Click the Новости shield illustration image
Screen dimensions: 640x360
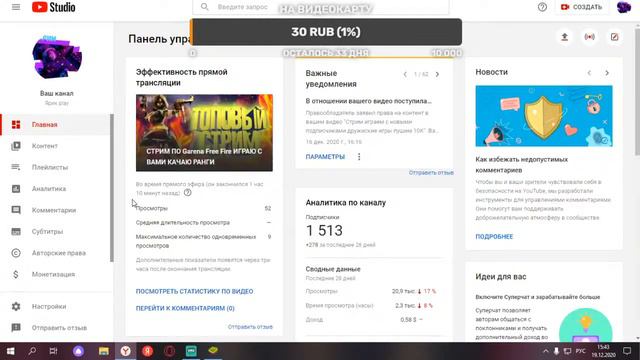(x=544, y=116)
